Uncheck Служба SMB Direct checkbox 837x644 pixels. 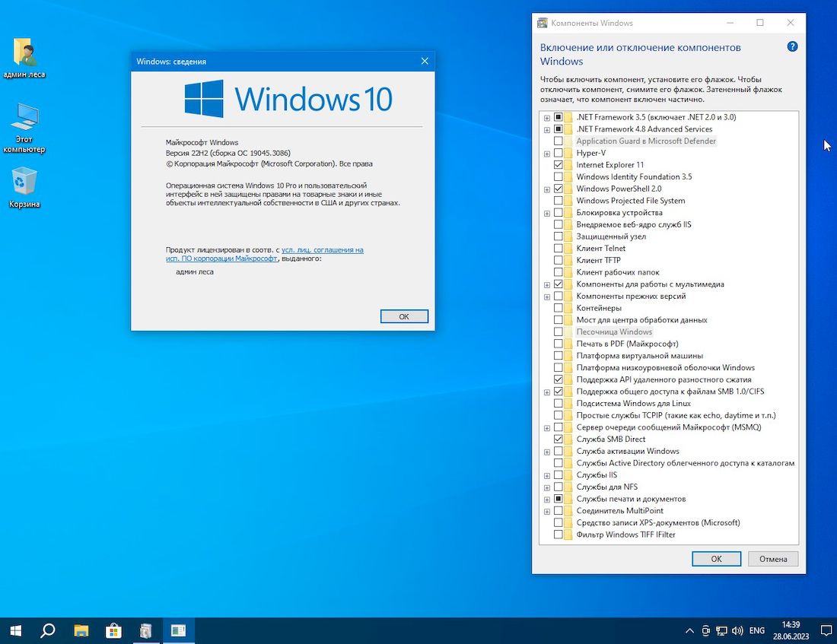point(558,439)
